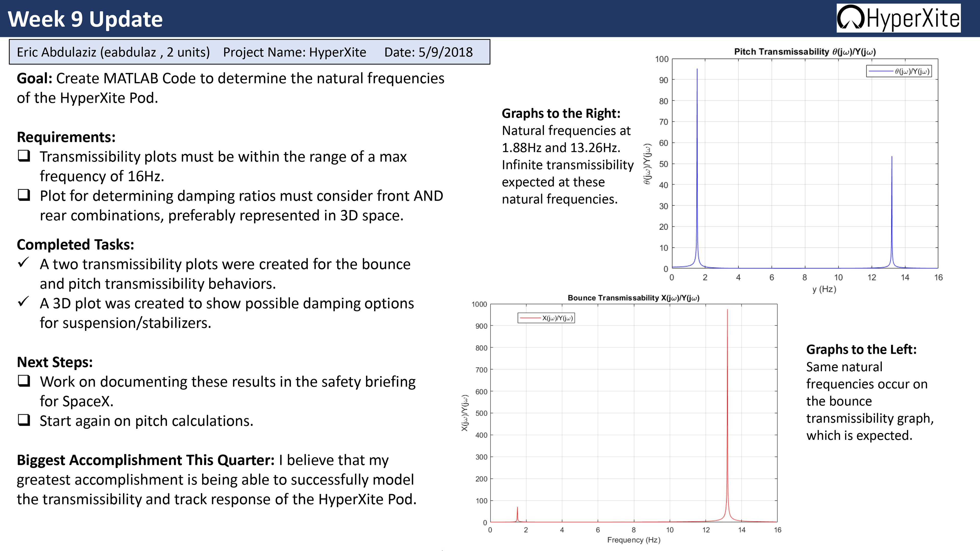
Task: Tick the checkbox beside Transmissibility plots requirement
Action: (24, 156)
